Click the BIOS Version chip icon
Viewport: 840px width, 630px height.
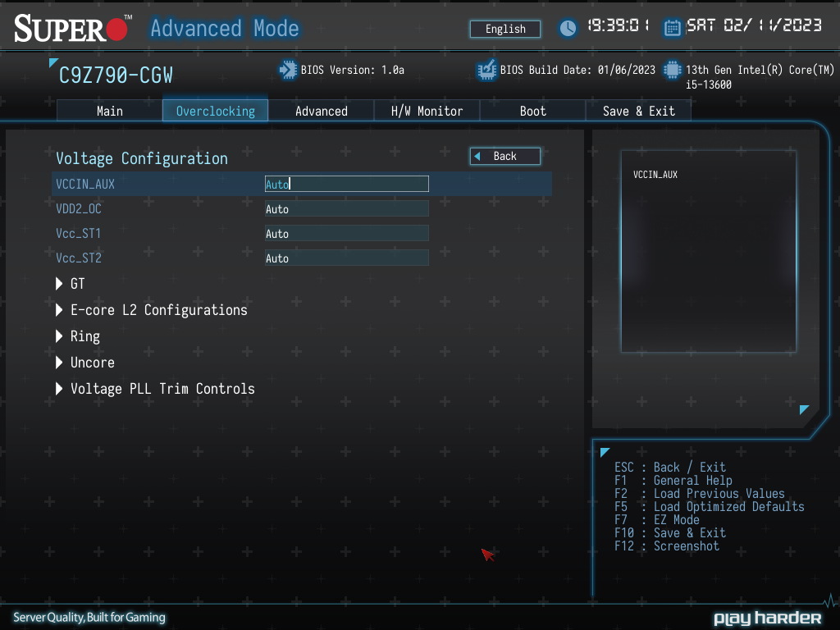click(x=288, y=71)
